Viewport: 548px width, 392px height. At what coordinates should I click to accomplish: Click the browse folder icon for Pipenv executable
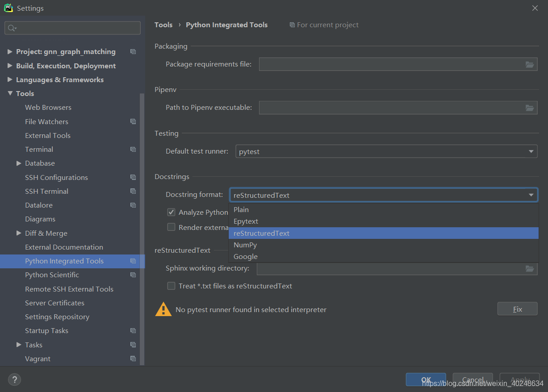(x=530, y=108)
